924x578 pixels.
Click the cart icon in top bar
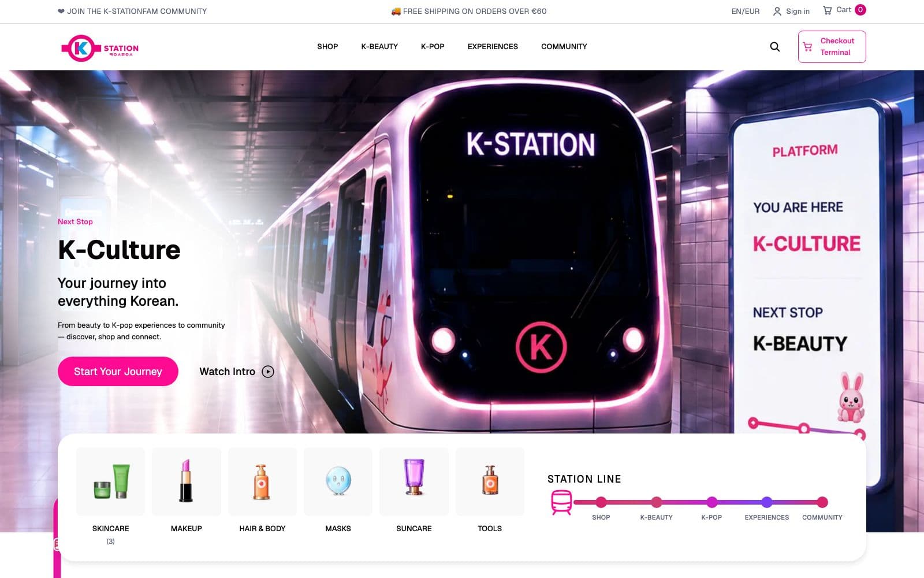pos(827,10)
